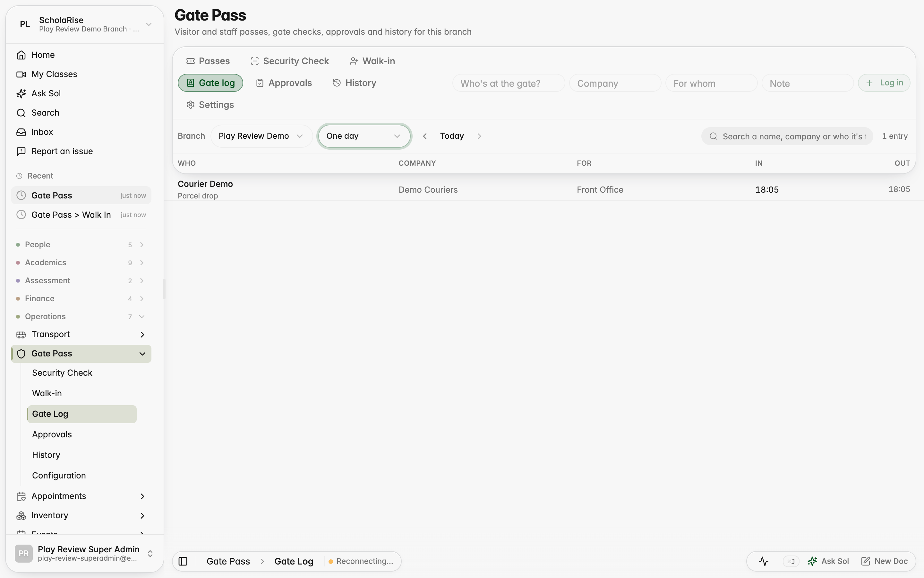The width and height of the screenshot is (924, 578).
Task: Open the Inbox
Action: 81,132
